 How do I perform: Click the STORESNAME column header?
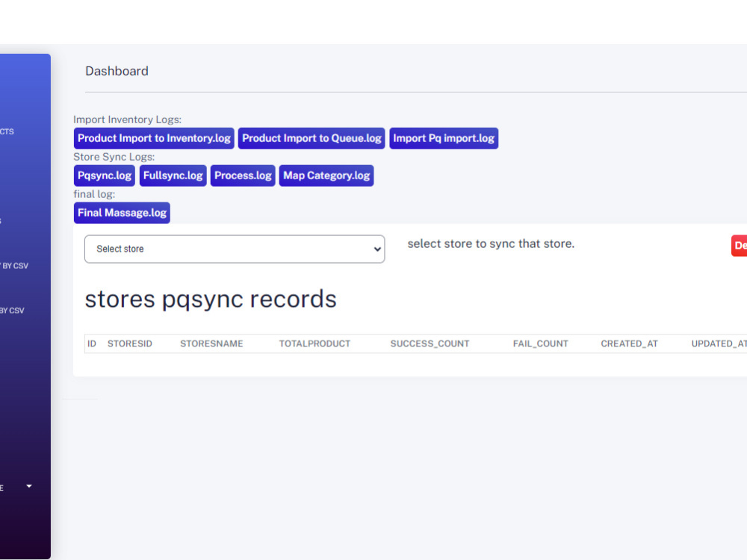click(x=212, y=343)
